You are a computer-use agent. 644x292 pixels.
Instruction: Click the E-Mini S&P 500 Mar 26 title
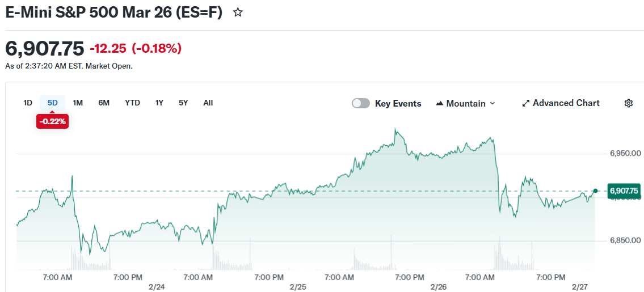pyautogui.click(x=113, y=12)
